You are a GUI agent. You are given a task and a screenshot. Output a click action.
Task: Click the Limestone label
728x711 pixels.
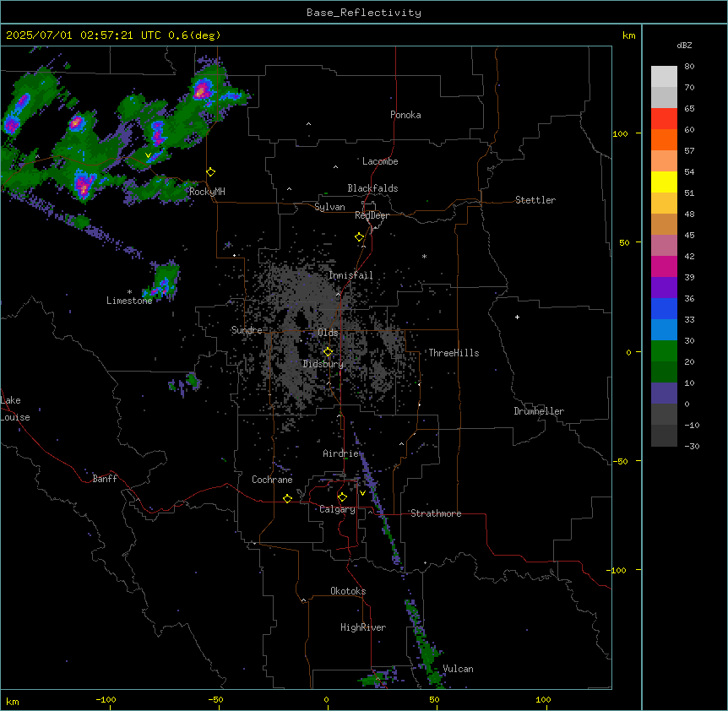129,301
